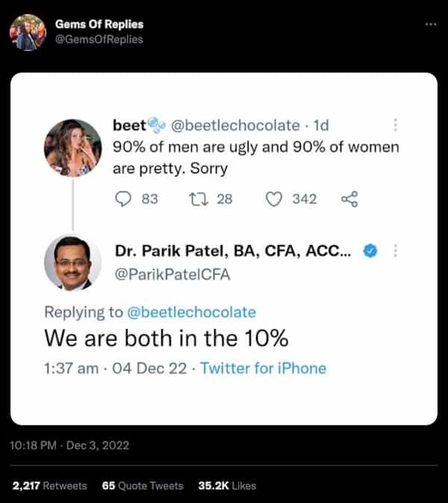Open the Gems Of Replies profile picture
This screenshot has height=503, width=448.
[x=28, y=32]
